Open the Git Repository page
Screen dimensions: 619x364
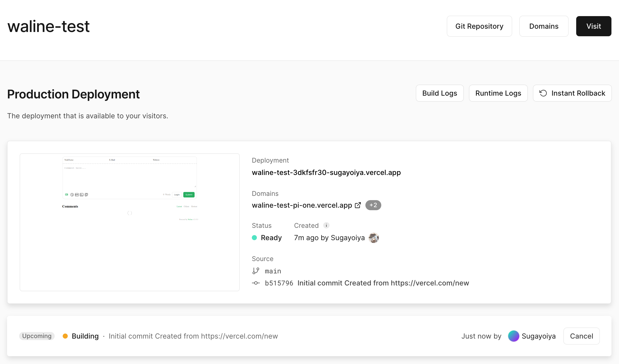coord(479,26)
